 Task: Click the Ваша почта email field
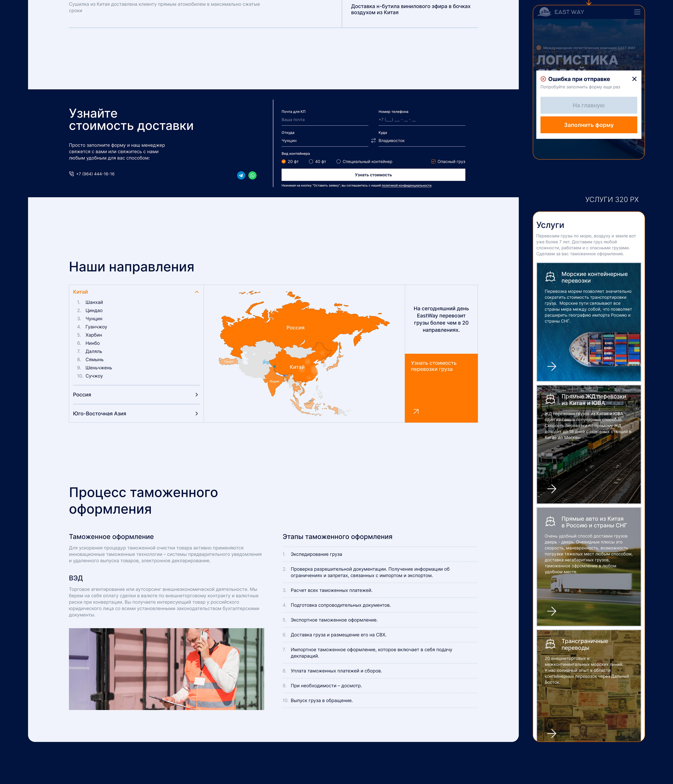point(324,119)
